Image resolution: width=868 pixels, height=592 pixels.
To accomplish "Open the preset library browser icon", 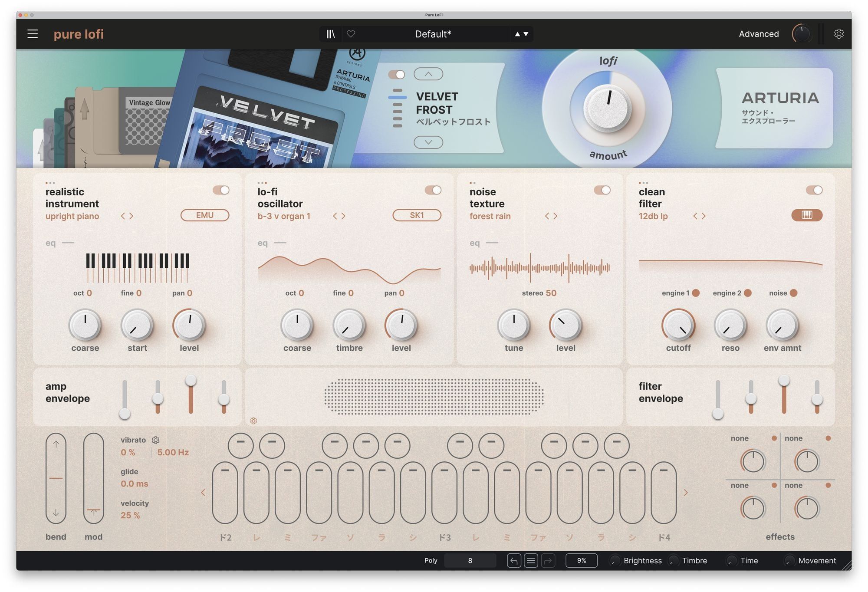I will [x=331, y=34].
